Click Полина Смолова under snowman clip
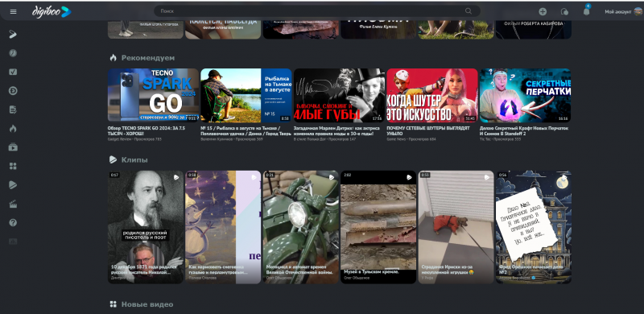 coord(202,279)
